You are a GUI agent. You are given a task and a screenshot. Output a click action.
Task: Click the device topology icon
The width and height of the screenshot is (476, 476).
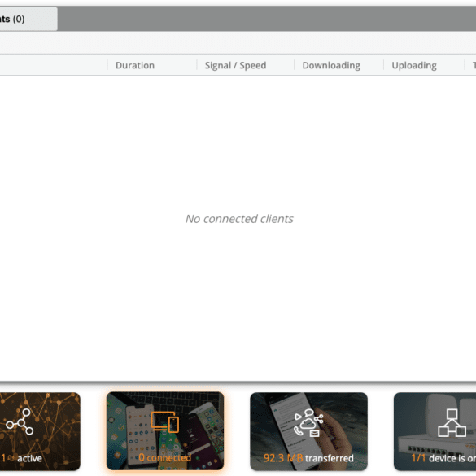pos(452,423)
